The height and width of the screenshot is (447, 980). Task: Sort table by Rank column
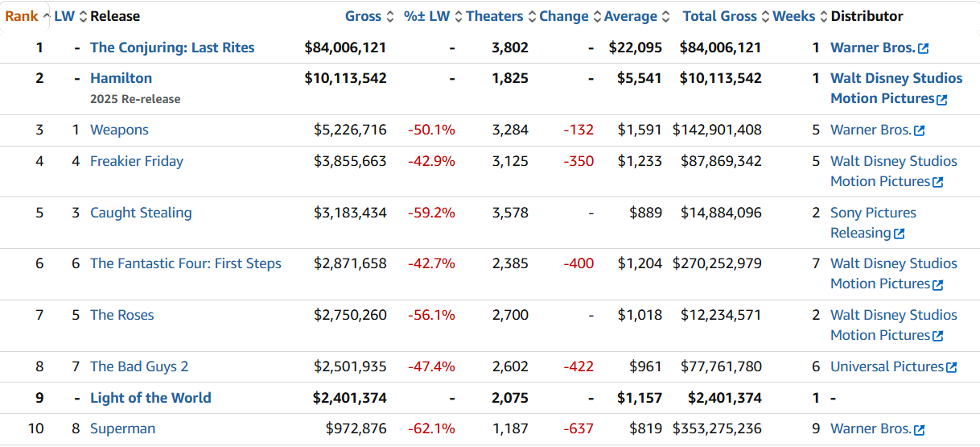click(x=22, y=16)
